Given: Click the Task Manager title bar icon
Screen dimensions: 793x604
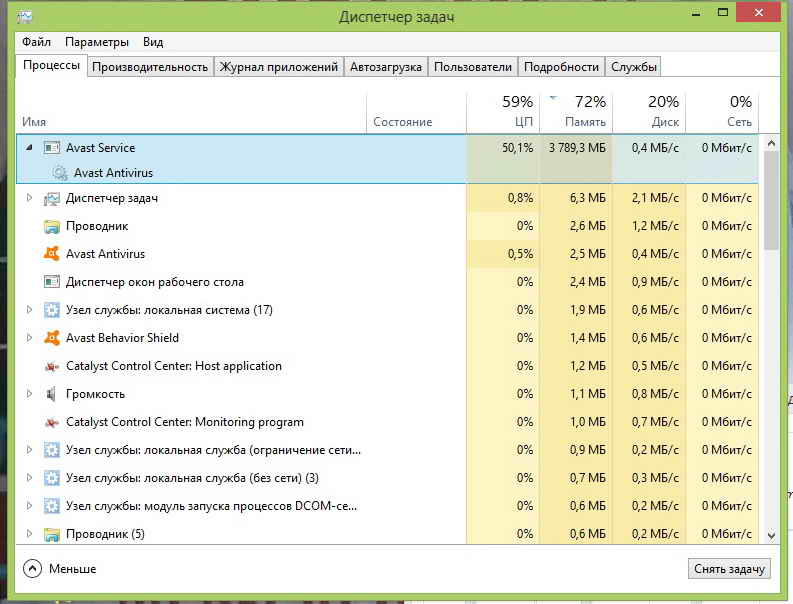Looking at the screenshot, I should tap(24, 17).
